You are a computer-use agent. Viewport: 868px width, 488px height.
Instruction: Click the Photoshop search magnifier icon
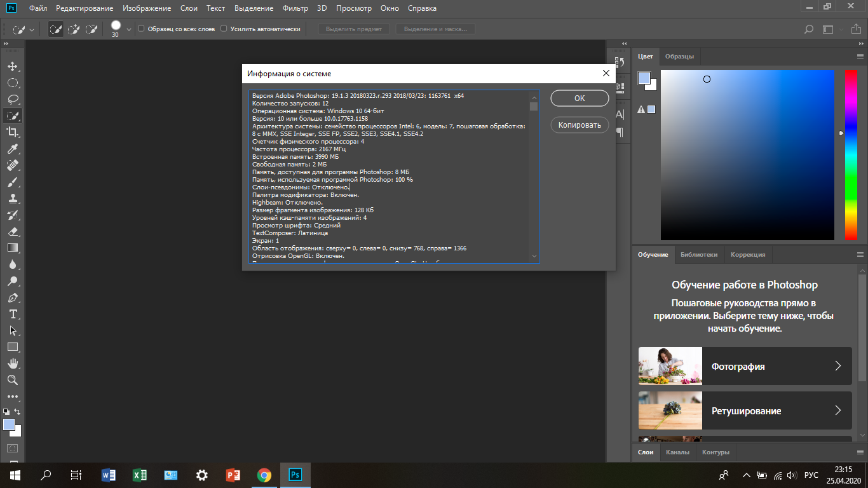tap(809, 29)
